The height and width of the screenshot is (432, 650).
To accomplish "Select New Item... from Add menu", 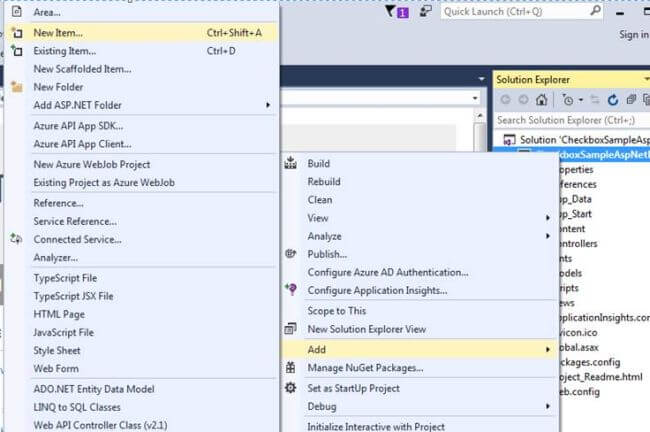I will coord(142,33).
